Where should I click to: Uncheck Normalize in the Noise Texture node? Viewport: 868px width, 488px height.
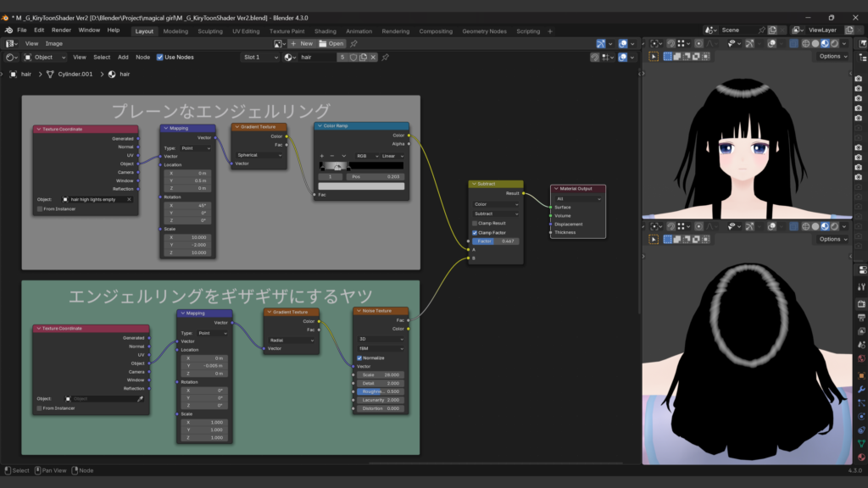pos(359,358)
